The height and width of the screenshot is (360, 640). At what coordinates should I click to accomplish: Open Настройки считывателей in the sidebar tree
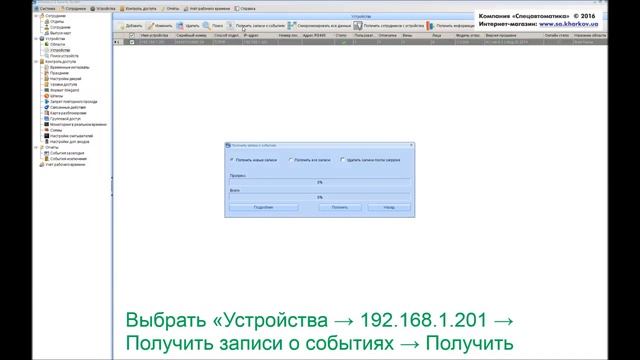tap(68, 136)
